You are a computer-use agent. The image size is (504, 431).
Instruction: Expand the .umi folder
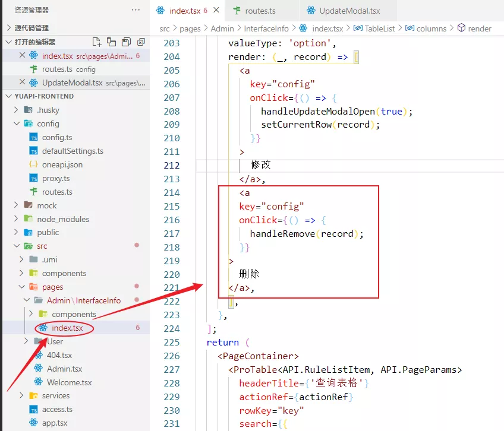[x=21, y=259]
